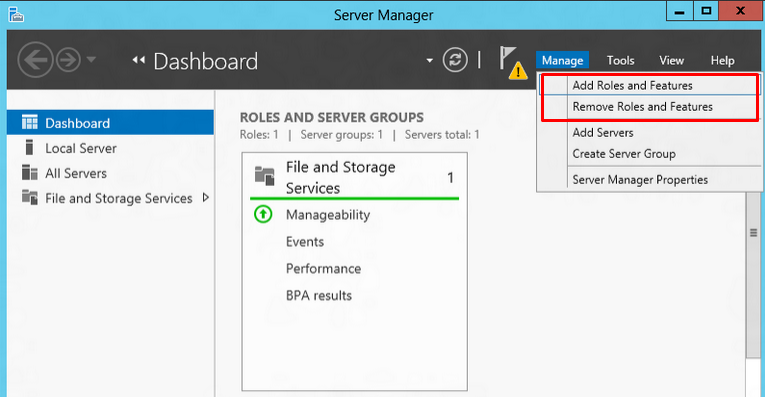765x397 pixels.
Task: Click the All Servers icon in sidebar
Action: (30, 173)
